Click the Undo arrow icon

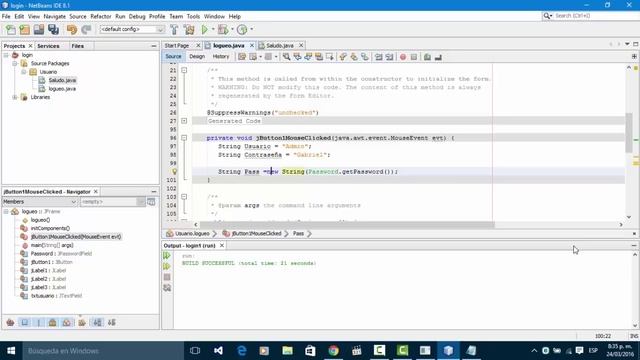click(72, 29)
